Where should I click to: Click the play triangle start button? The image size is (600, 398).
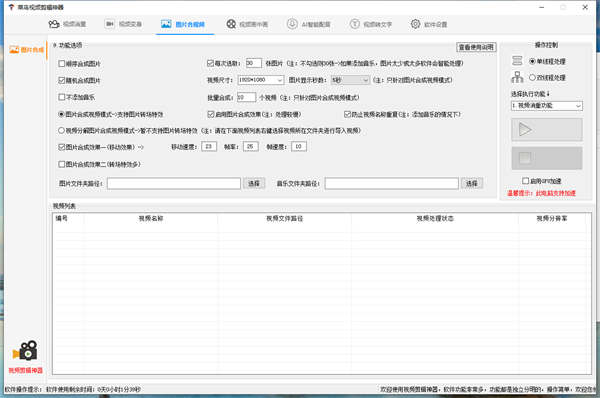(547, 130)
